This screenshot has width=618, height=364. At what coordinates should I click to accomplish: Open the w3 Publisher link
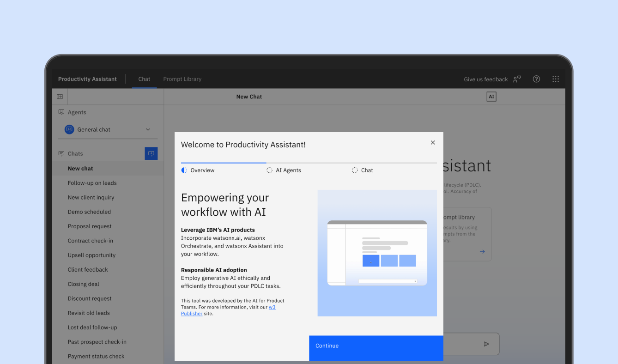(272, 307)
